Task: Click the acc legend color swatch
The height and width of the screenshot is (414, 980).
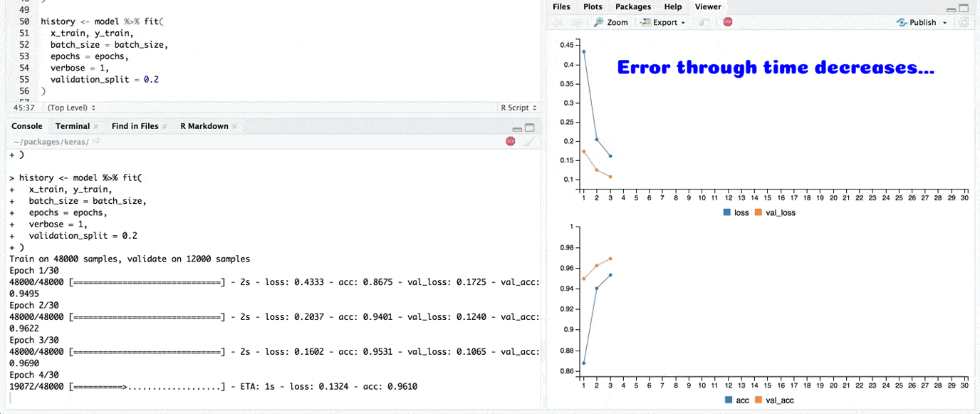Action: 728,400
